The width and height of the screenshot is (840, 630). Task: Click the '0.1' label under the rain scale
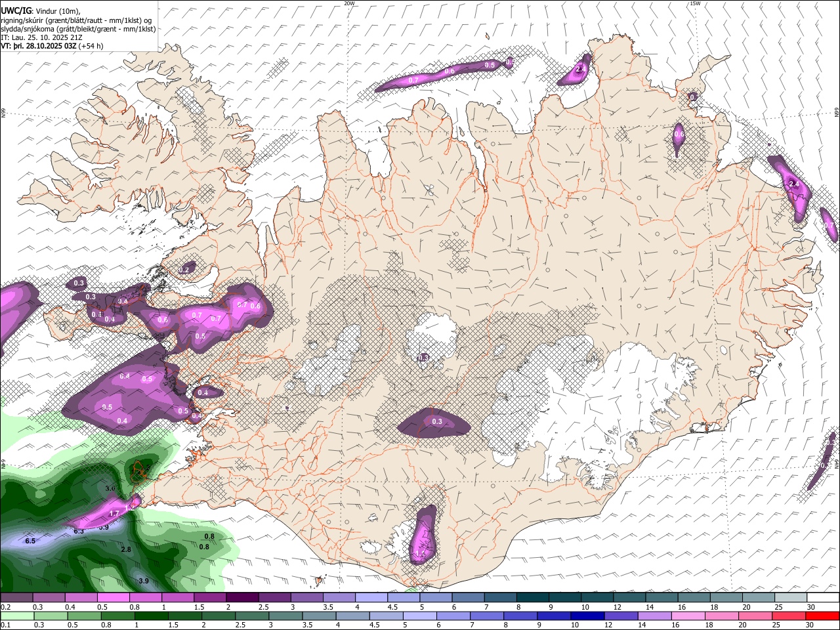point(5,625)
